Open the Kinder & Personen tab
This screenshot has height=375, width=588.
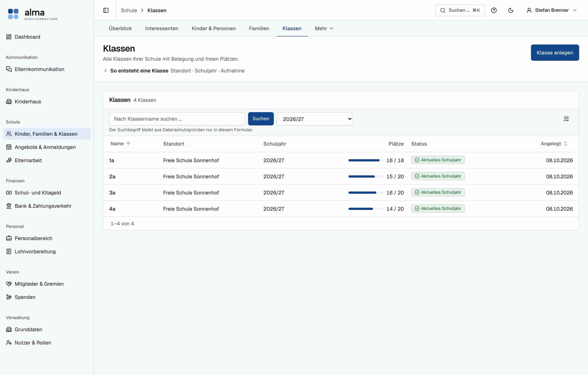pos(214,28)
